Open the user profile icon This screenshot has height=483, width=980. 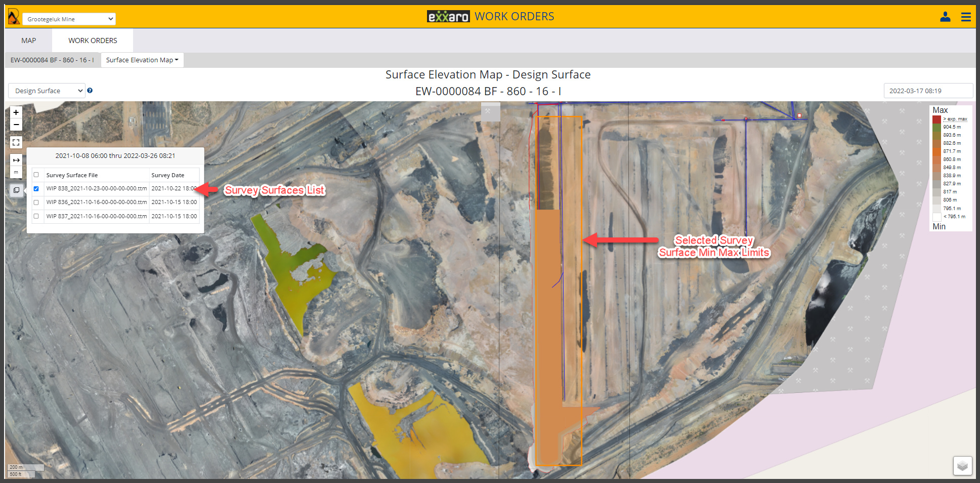[x=945, y=17]
